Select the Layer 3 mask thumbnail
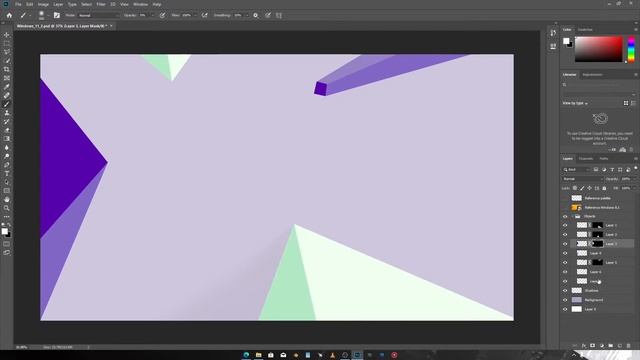 (x=598, y=244)
